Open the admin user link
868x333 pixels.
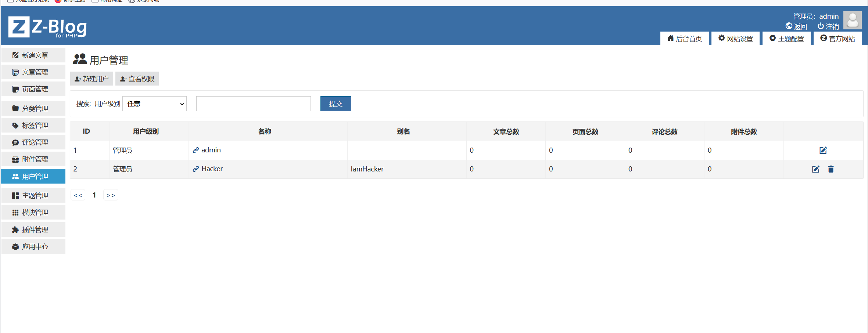point(207,150)
